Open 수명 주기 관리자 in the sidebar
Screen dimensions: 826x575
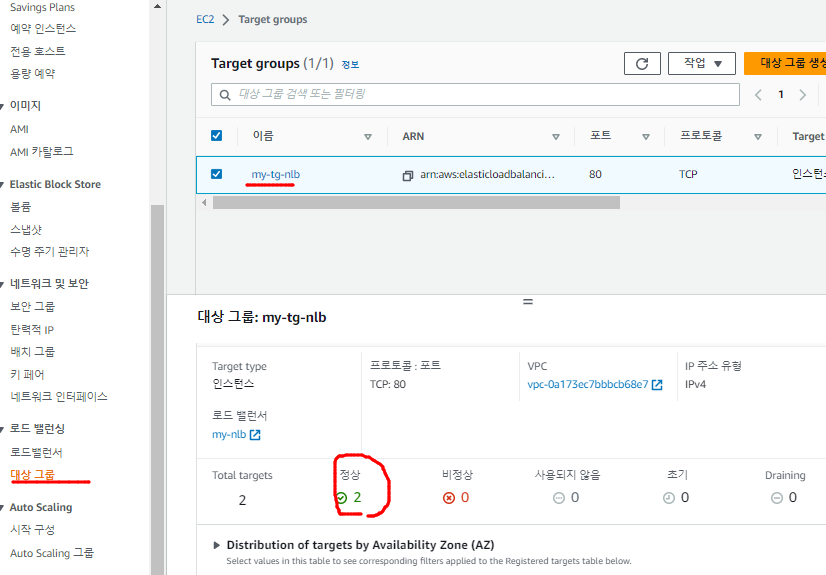click(50, 252)
